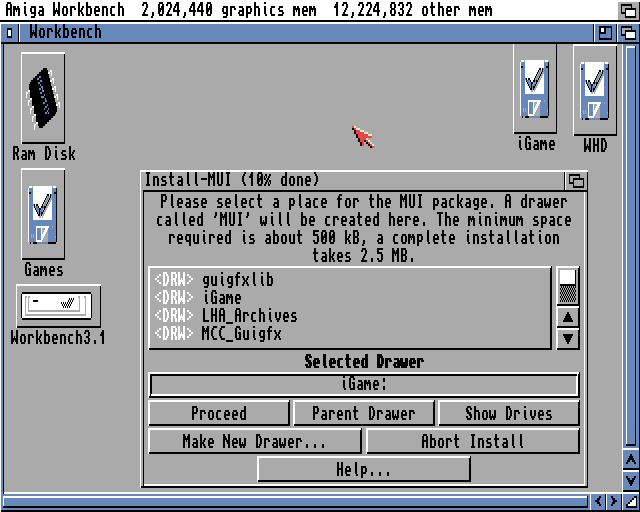Abort the MUI installation
This screenshot has width=640, height=512.
click(472, 441)
